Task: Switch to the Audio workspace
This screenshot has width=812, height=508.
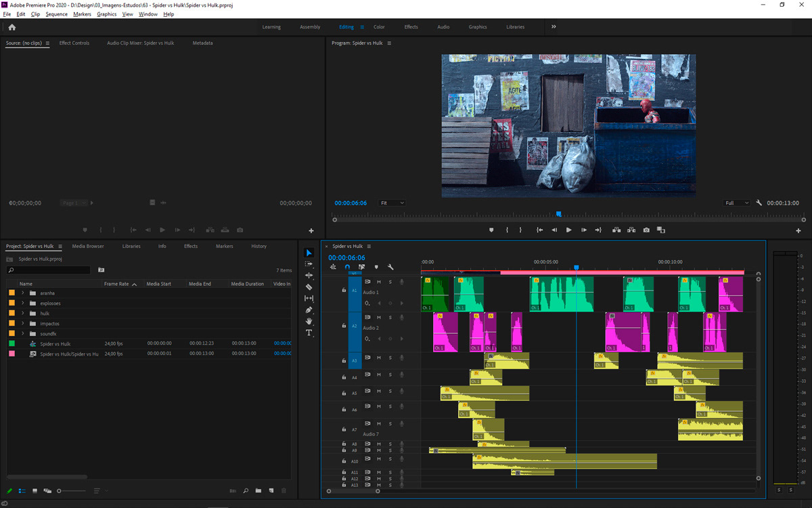Action: point(443,27)
